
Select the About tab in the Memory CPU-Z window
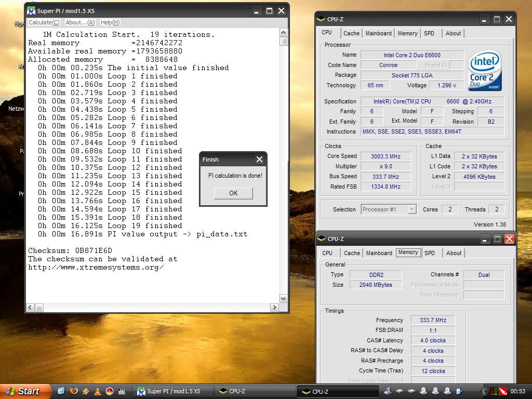[x=454, y=253]
